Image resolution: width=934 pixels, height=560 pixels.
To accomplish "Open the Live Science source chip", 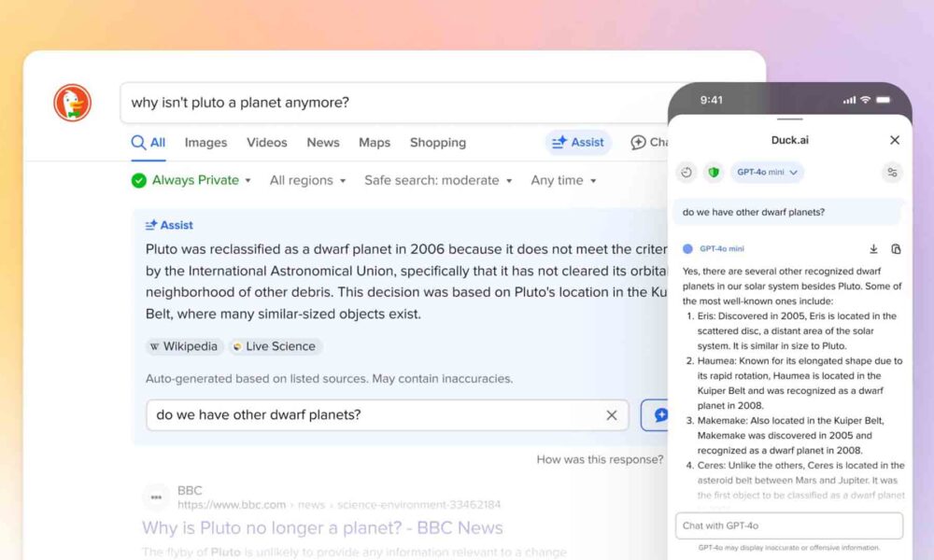I will 275,346.
